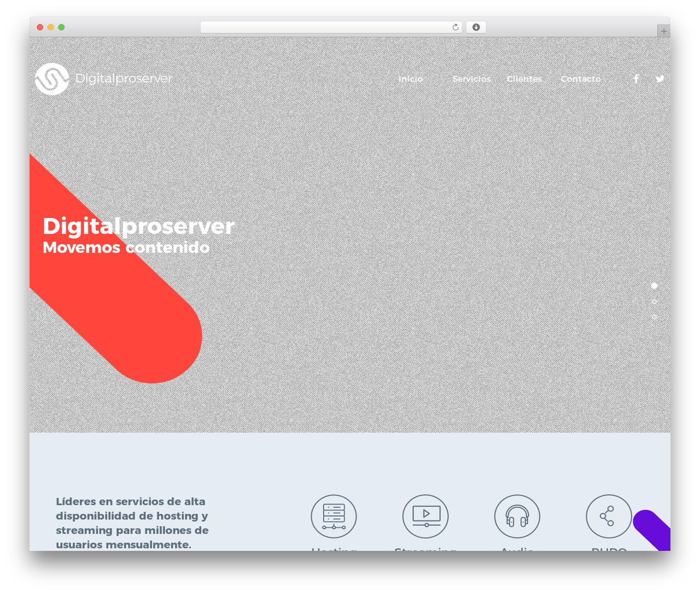Open the Twitter profile icon

[660, 79]
